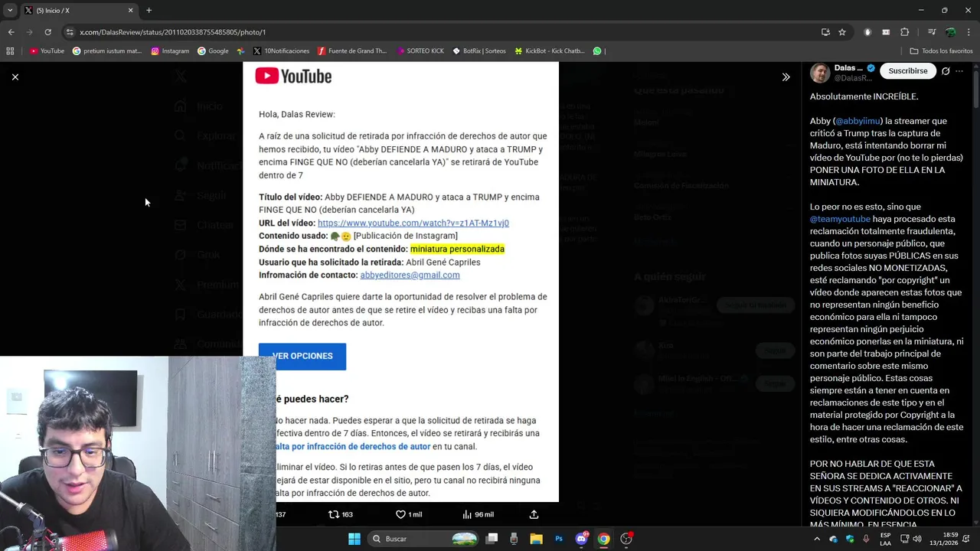This screenshot has width=980, height=551.
Task: Open a new browser tab with the plus
Action: coord(149,10)
